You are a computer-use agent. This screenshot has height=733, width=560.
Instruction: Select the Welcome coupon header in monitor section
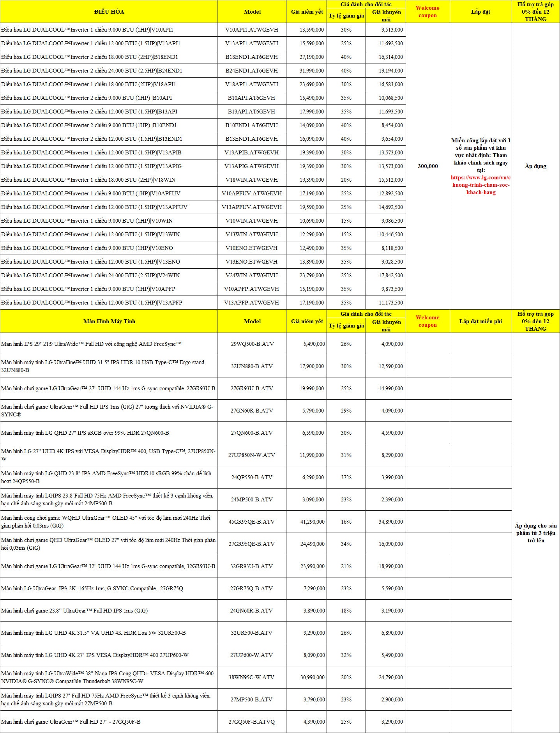point(428,321)
